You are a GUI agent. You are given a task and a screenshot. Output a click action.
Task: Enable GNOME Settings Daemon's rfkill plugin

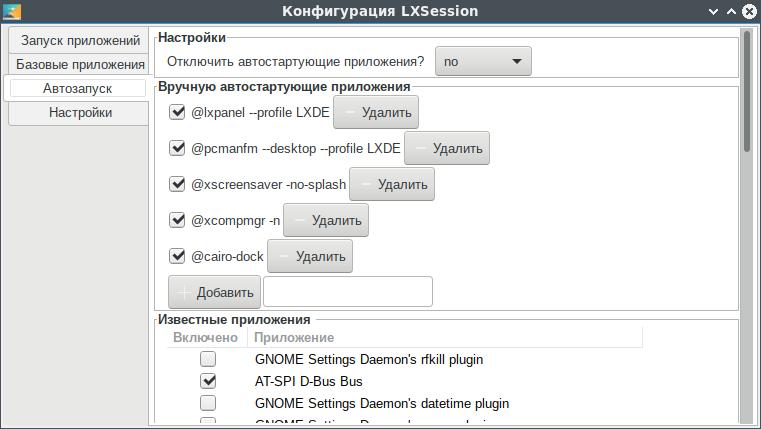(x=208, y=359)
